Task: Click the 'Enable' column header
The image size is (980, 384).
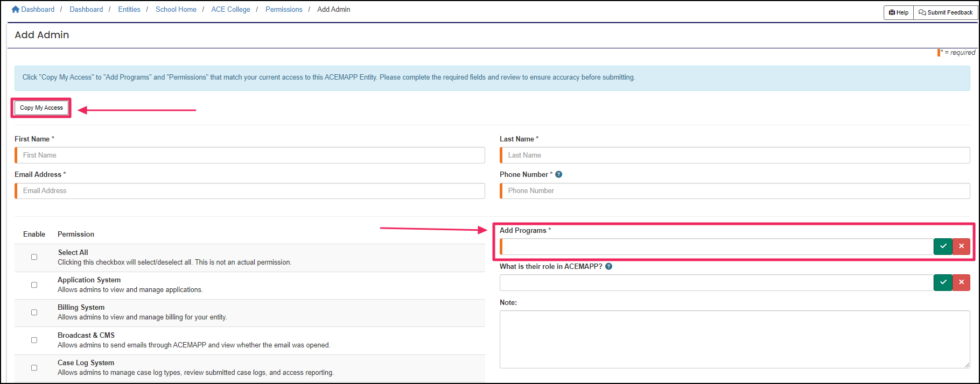Action: point(34,234)
